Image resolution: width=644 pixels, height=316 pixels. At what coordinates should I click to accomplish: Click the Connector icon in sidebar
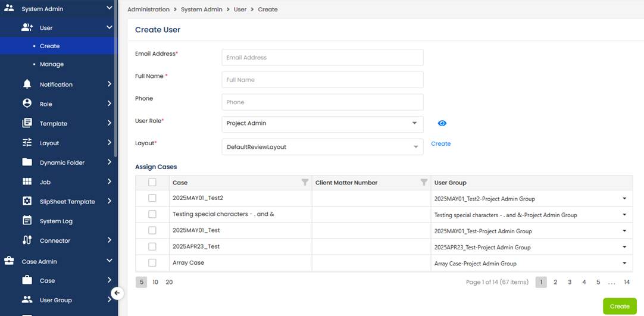pyautogui.click(x=27, y=240)
